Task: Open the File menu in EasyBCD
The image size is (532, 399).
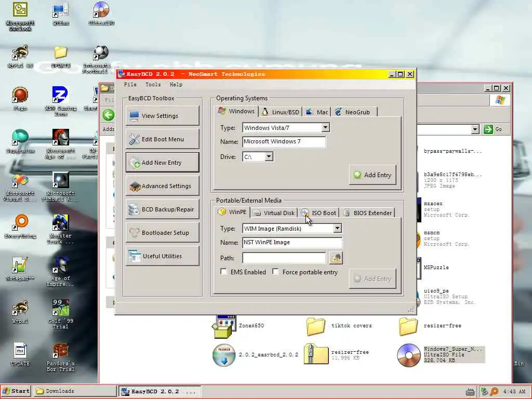Action: pos(130,85)
